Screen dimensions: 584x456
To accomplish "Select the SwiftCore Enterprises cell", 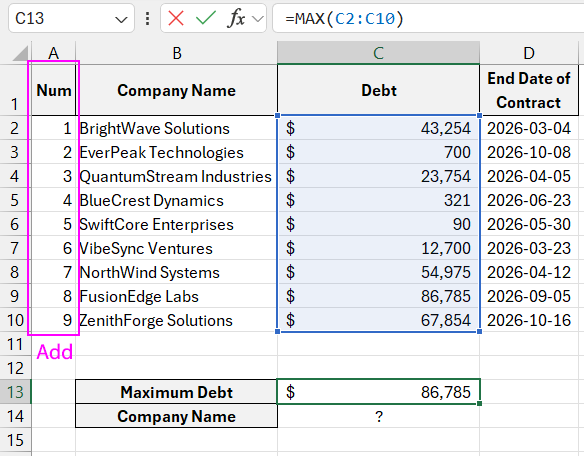I will (x=177, y=224).
